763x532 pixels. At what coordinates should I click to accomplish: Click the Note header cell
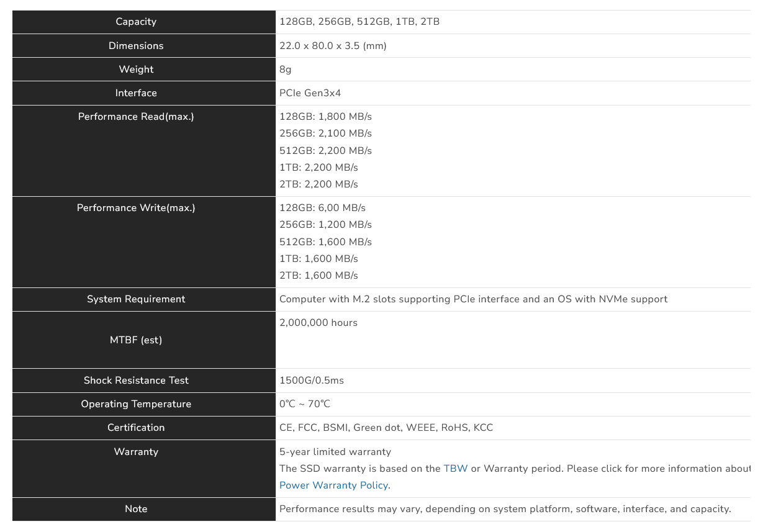136,509
